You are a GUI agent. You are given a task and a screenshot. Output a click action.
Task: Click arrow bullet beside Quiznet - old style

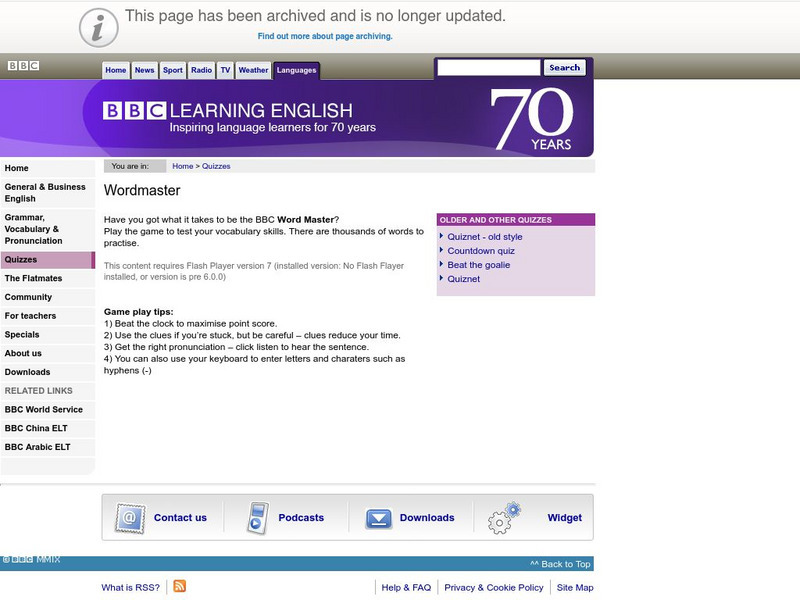pyautogui.click(x=441, y=236)
